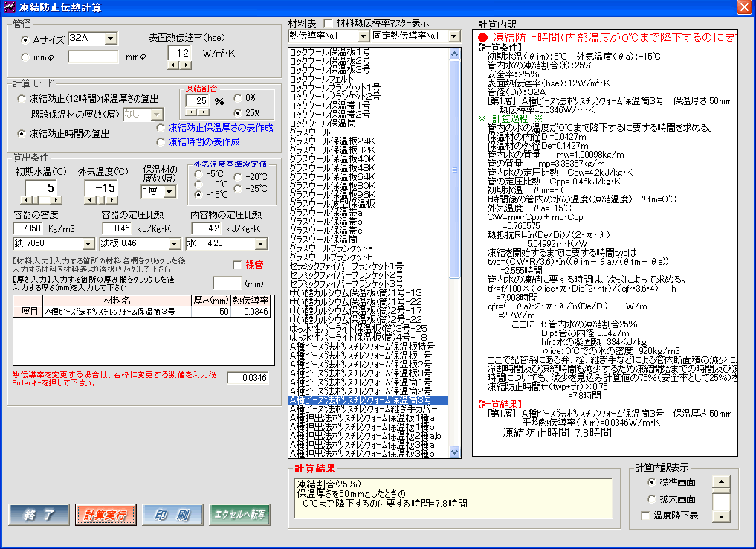Viewport: 756px width, 549px height.
Task: Increase surface heat transfer rate with right arrow
Action: (186, 65)
